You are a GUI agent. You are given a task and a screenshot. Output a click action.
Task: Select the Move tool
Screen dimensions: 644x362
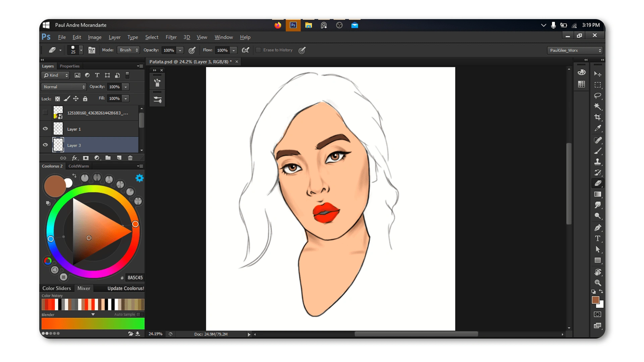[597, 74]
